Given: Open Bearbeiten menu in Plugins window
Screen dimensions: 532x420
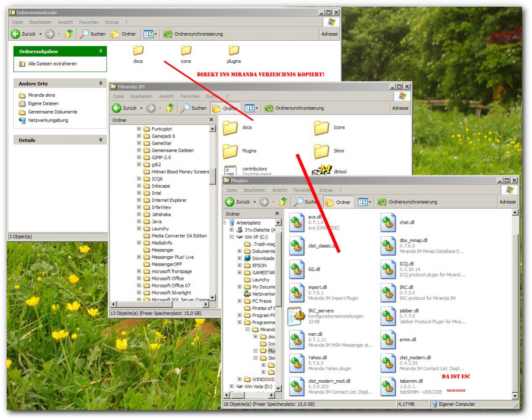Looking at the screenshot, I should pyautogui.click(x=254, y=190).
